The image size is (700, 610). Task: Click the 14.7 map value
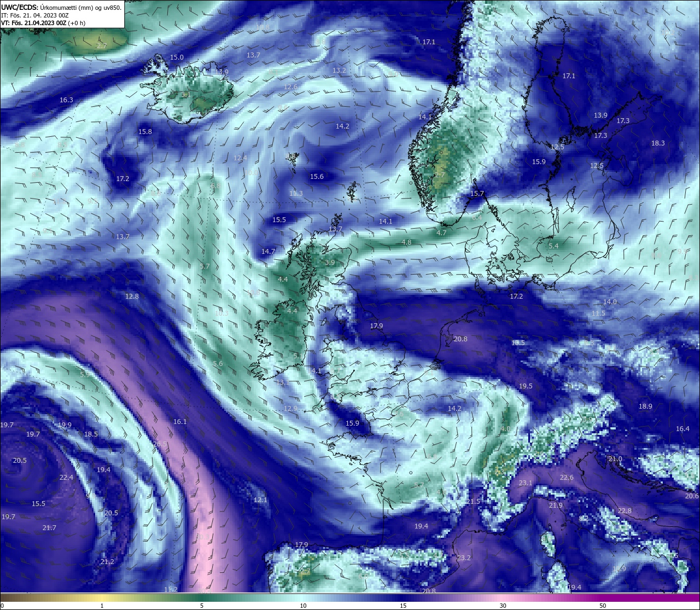(x=268, y=252)
